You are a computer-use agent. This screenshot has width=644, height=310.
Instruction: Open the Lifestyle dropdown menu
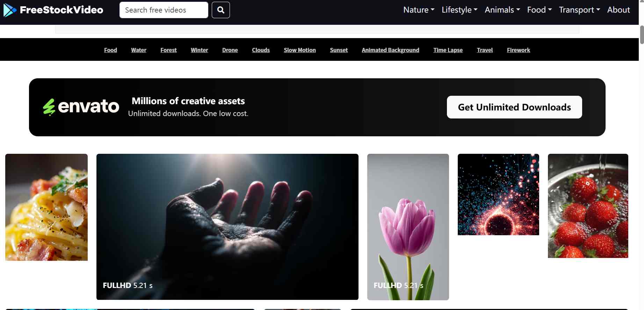coord(459,10)
